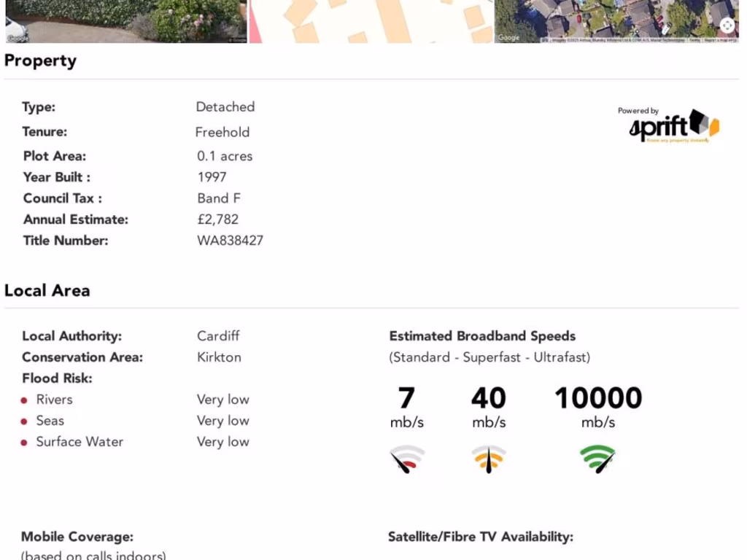
Task: Click the 7 mb/s standard speed value
Action: point(406,407)
